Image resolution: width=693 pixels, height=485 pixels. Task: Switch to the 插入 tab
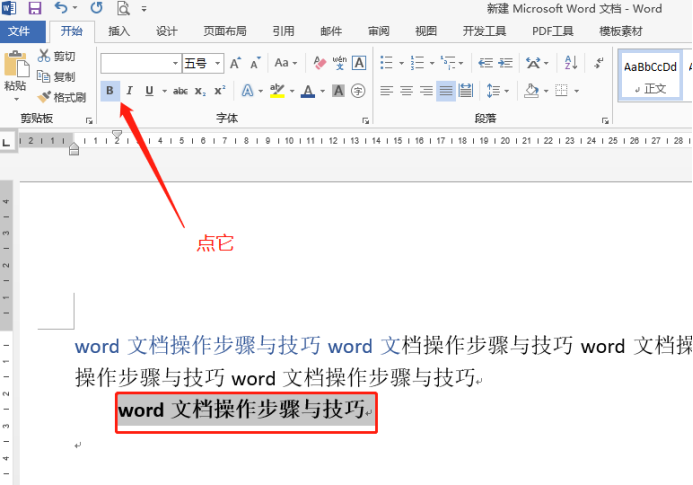click(119, 31)
